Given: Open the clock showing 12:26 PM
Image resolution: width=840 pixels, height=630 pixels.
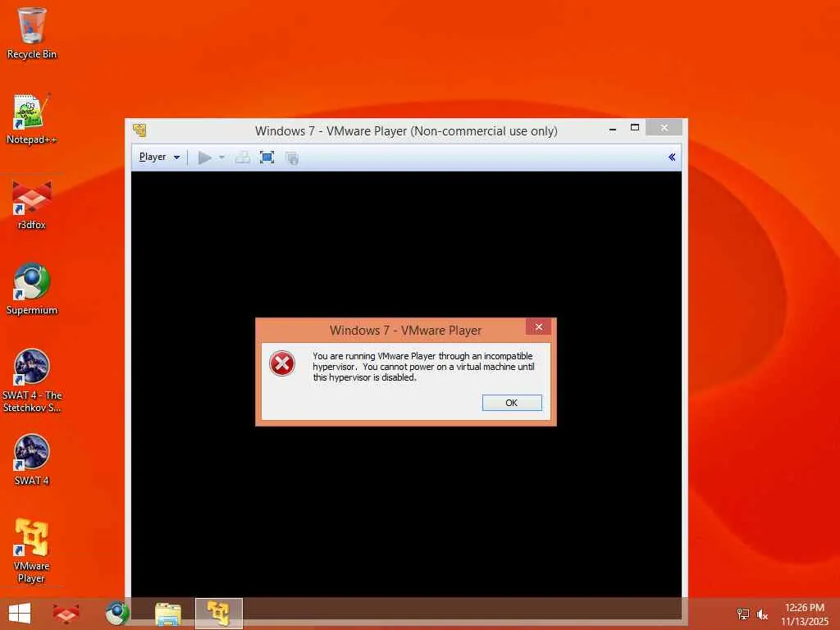Looking at the screenshot, I should (x=804, y=614).
